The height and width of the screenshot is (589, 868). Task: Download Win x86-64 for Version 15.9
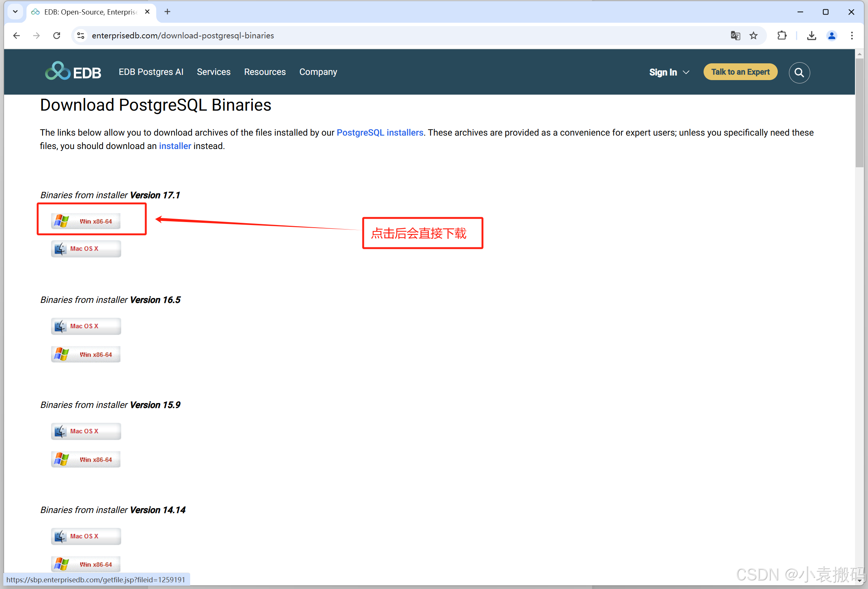coord(86,459)
